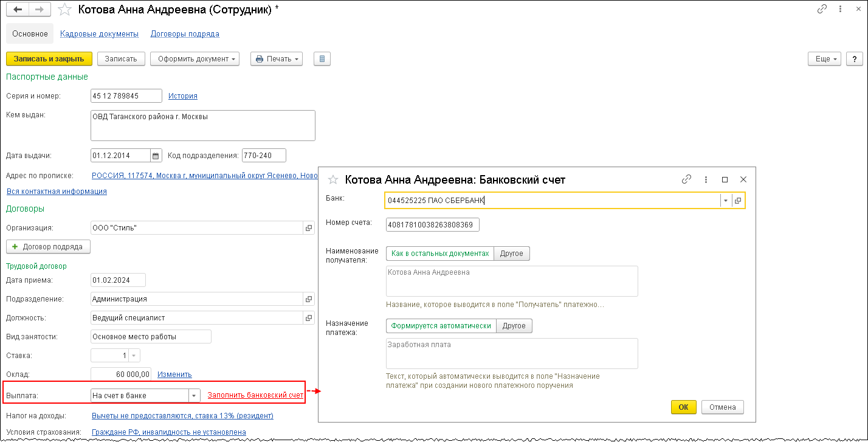Expand the Выплата dropdown arrow
868x442 pixels.
[194, 395]
